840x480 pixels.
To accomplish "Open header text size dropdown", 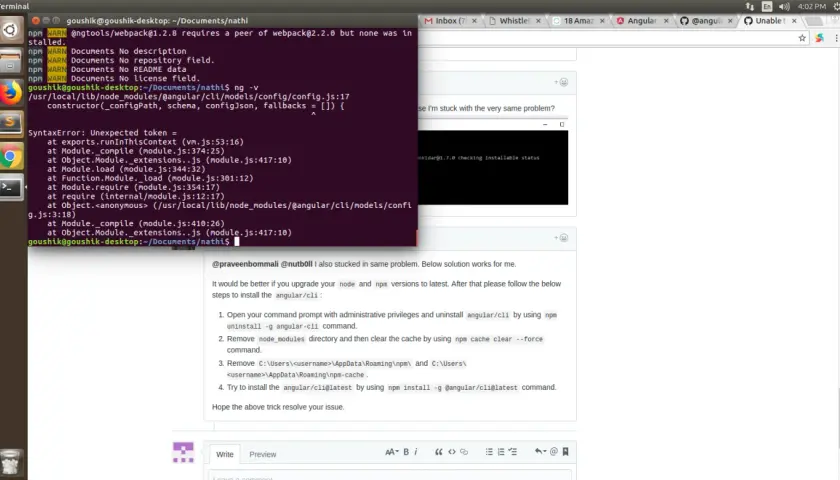I will tap(392, 452).
